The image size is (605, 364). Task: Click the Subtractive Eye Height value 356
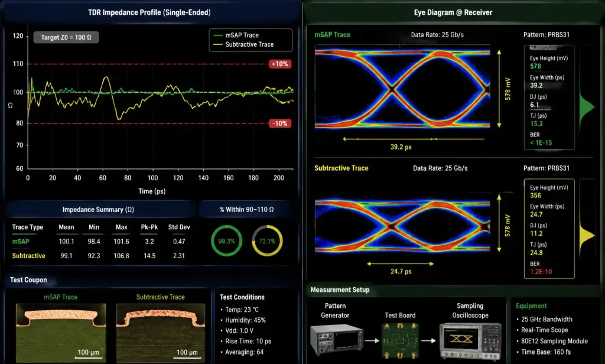click(x=535, y=196)
